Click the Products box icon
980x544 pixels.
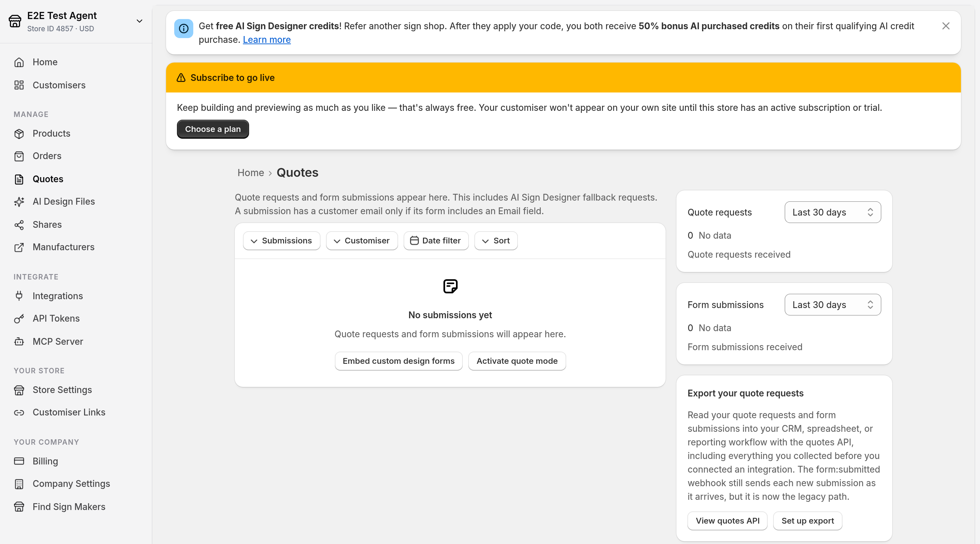(19, 133)
